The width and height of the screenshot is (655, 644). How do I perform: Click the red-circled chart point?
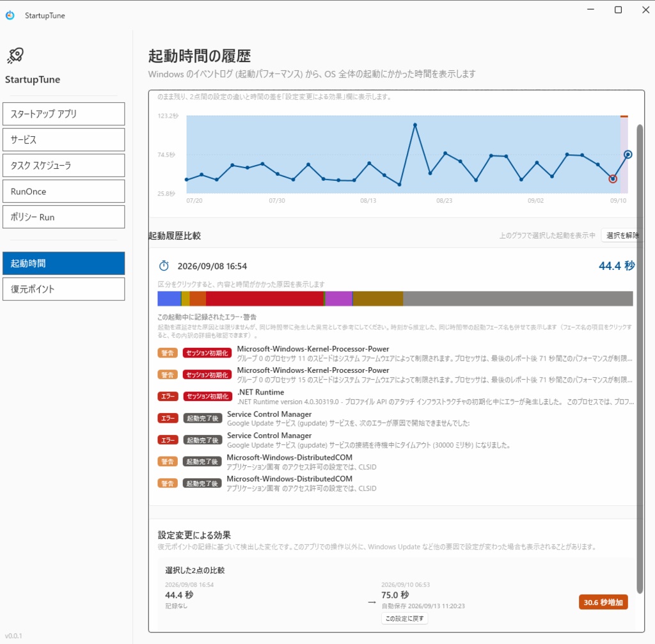click(x=613, y=179)
